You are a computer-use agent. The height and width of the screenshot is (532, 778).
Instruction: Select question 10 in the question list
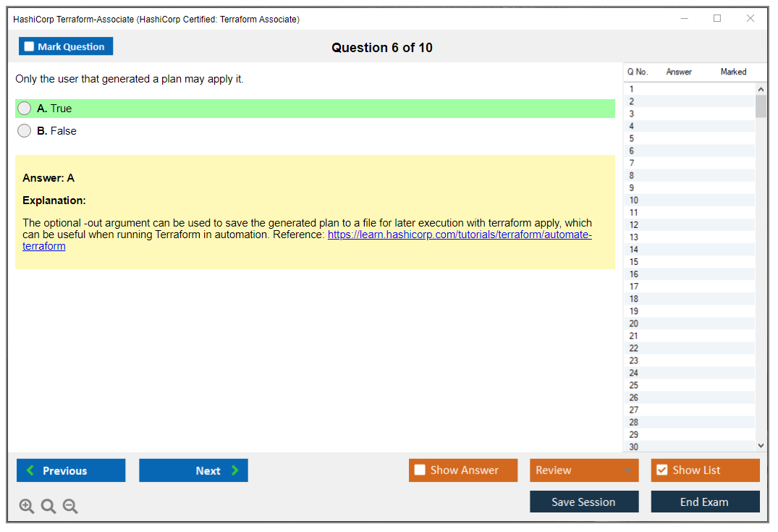[634, 200]
